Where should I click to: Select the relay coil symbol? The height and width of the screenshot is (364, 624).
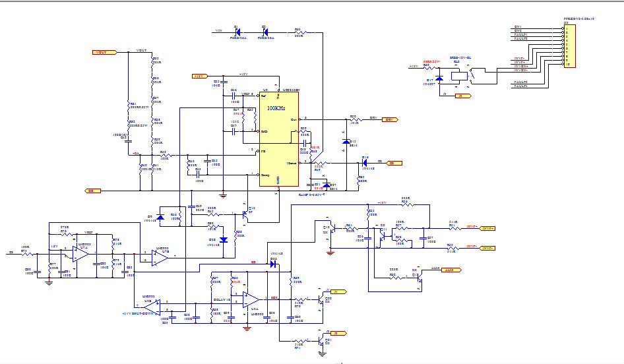pos(457,75)
